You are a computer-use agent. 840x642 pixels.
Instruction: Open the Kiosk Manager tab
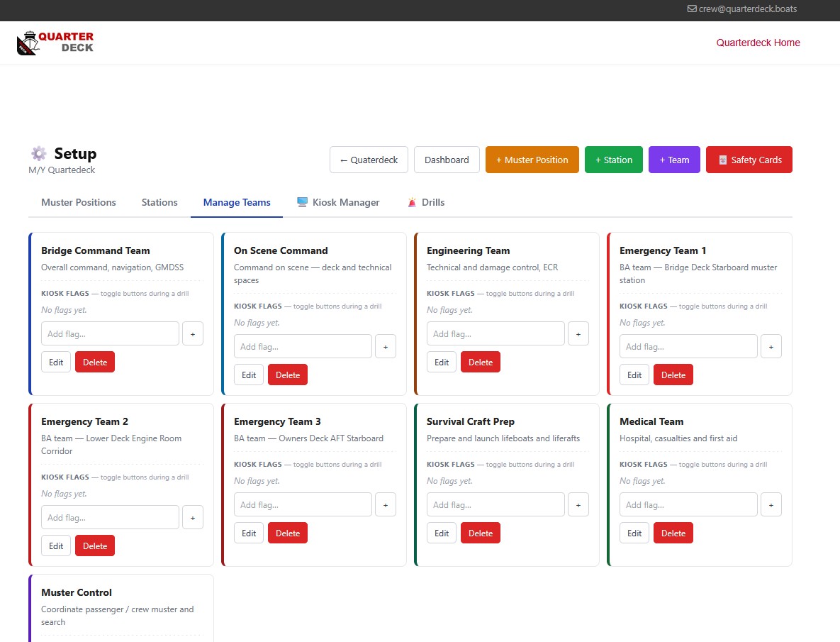tap(339, 203)
